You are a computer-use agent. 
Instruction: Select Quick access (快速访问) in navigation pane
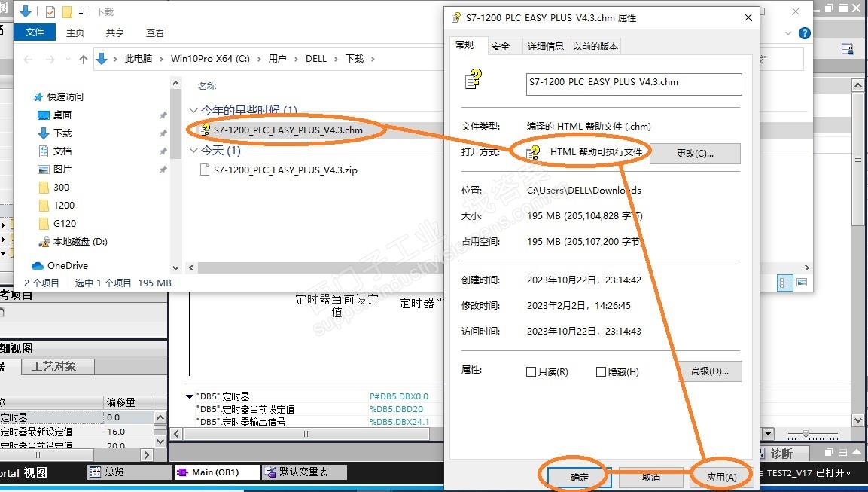pos(65,97)
